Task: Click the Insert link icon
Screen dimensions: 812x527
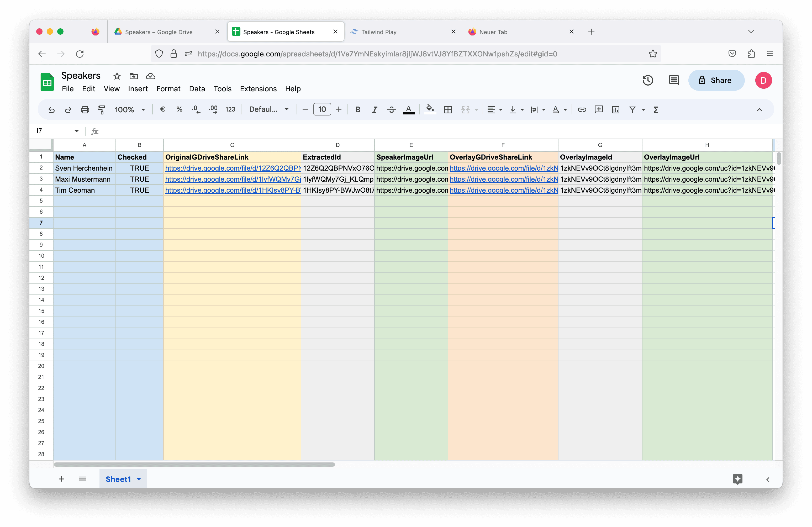Action: click(582, 109)
